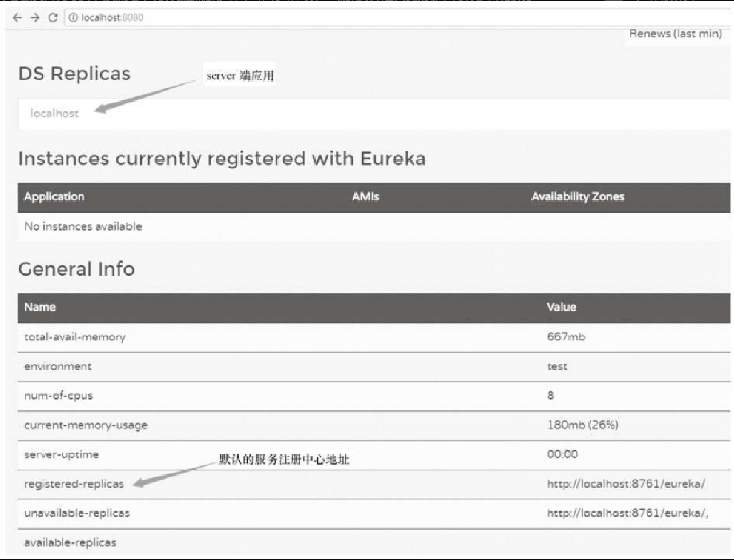
Task: Reload the page with the refresh icon
Action: 53,18
